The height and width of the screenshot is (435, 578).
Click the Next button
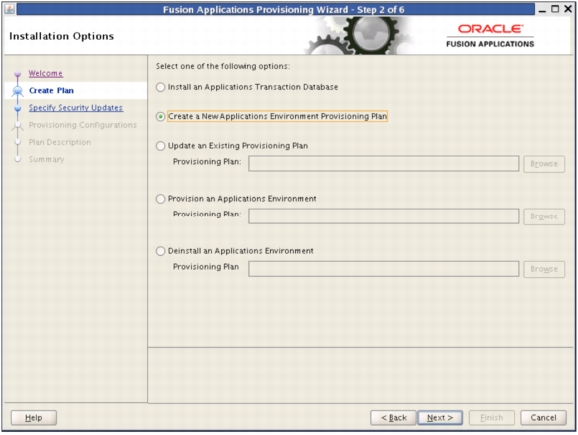440,418
